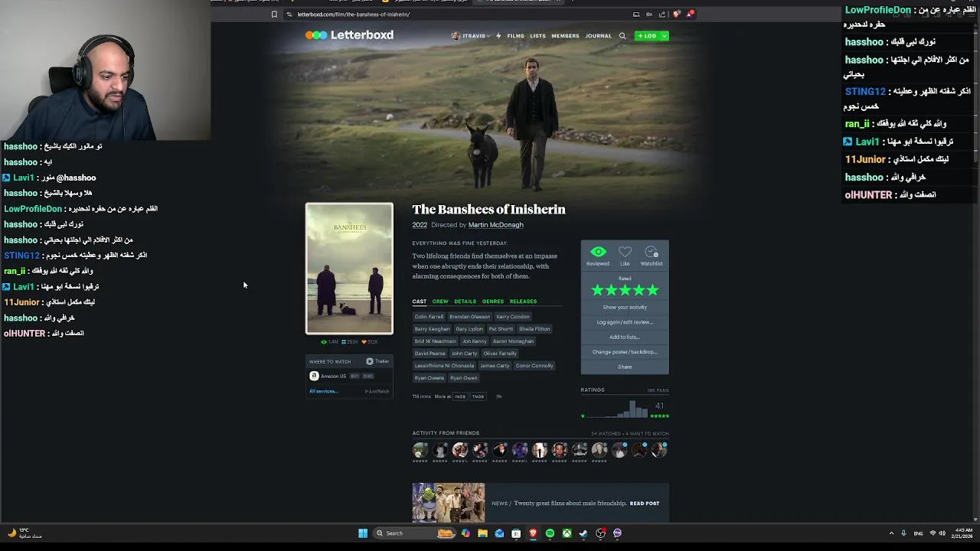This screenshot has width=980, height=551.
Task: Click Change poster/backdrop
Action: (x=625, y=352)
